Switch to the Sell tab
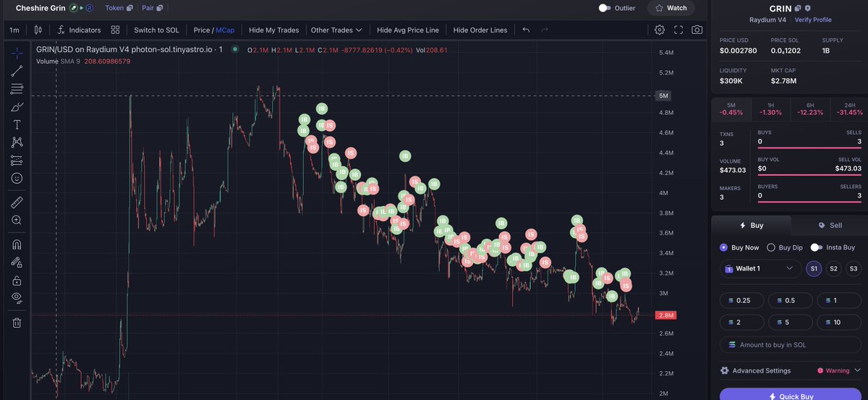 tap(828, 225)
